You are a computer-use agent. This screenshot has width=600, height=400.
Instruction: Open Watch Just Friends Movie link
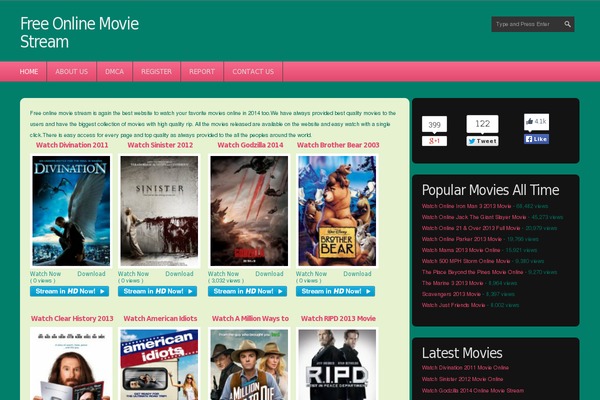[x=453, y=305]
